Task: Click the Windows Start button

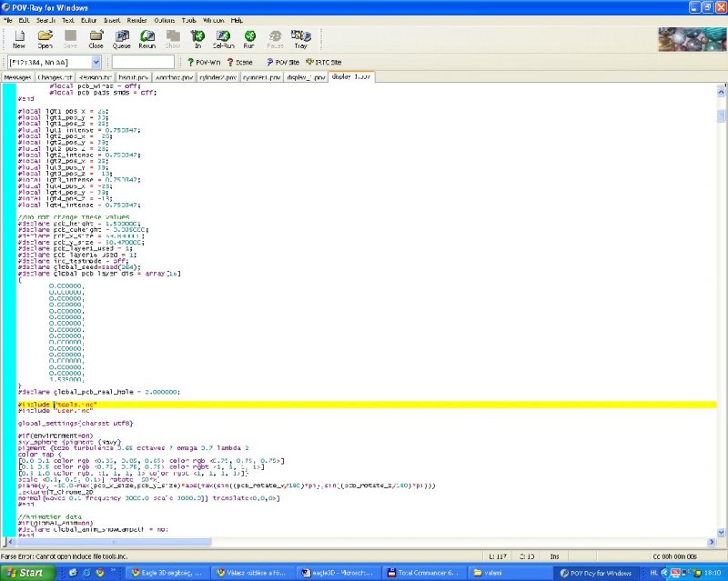Action: pyautogui.click(x=28, y=573)
